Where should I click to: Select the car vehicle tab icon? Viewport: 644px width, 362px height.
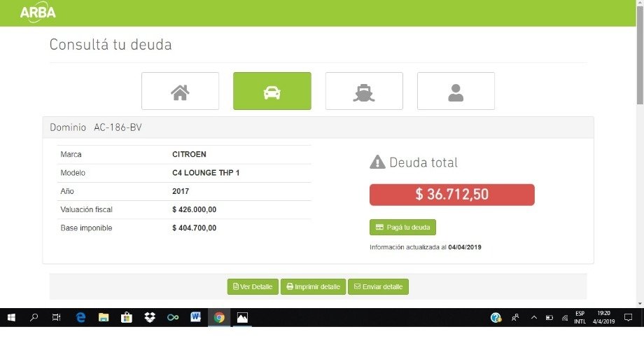272,91
